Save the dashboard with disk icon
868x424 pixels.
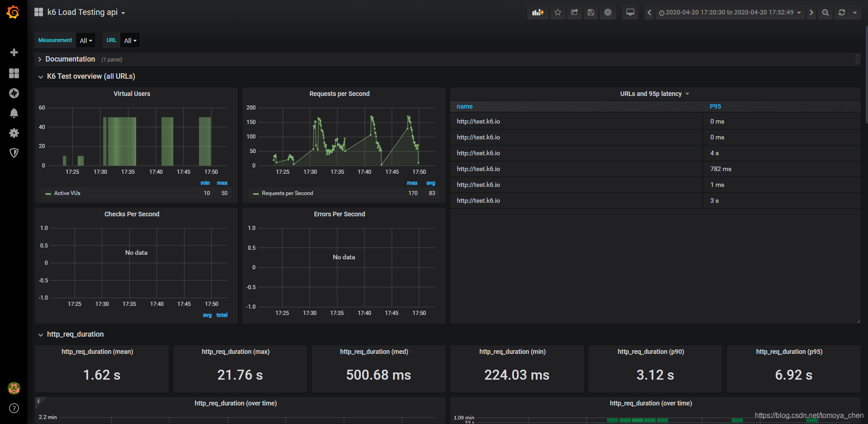click(591, 12)
